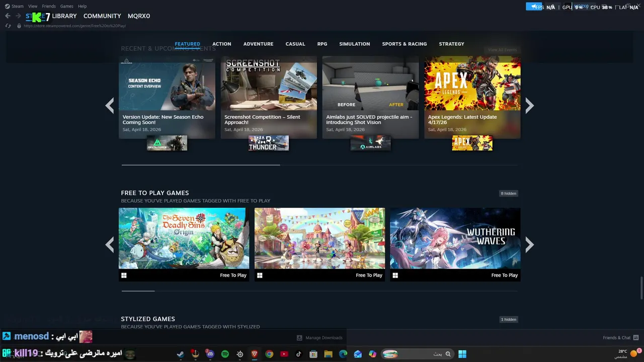
Task: Open YouTube app in taskbar
Action: point(284,354)
